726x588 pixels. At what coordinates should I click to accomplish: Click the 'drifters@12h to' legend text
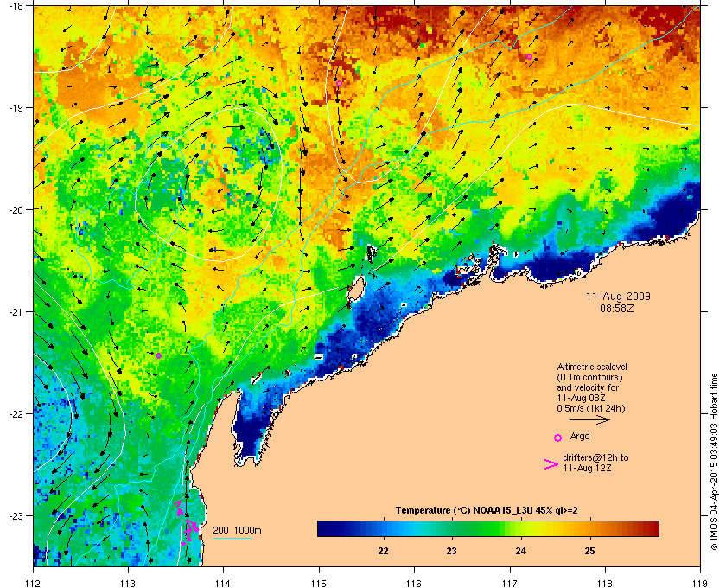[x=595, y=457]
